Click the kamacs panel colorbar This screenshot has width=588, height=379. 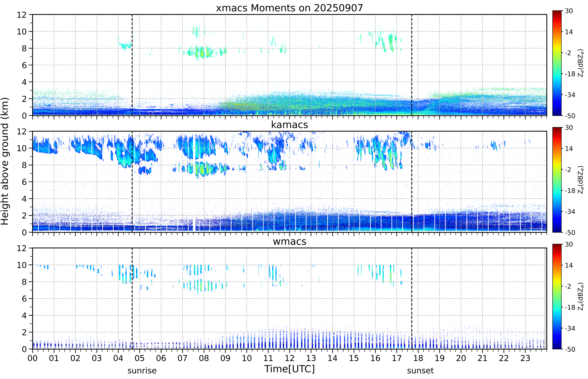(557, 180)
